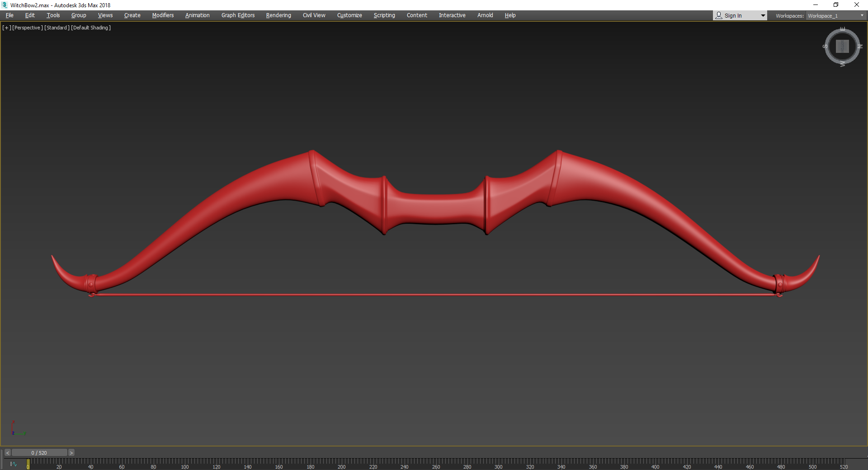Click the 3ds Max application icon in title bar
The height and width of the screenshot is (470, 868).
[x=5, y=5]
